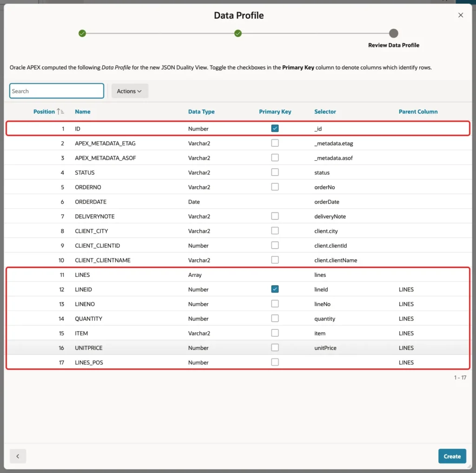Check Primary Key for APEX_METADATA_ETAG
The width and height of the screenshot is (476, 473).
(x=275, y=143)
